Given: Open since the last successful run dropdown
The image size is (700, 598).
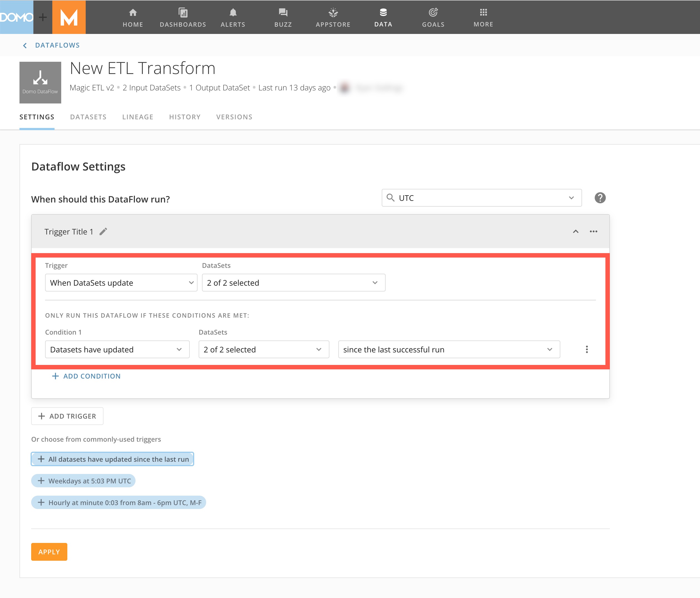Looking at the screenshot, I should pos(449,349).
